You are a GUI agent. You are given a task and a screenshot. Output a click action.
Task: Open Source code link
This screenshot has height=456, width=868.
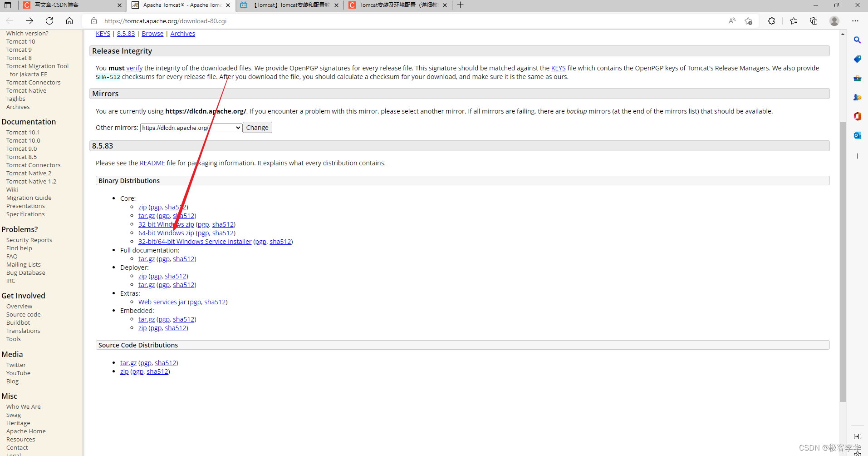point(23,314)
